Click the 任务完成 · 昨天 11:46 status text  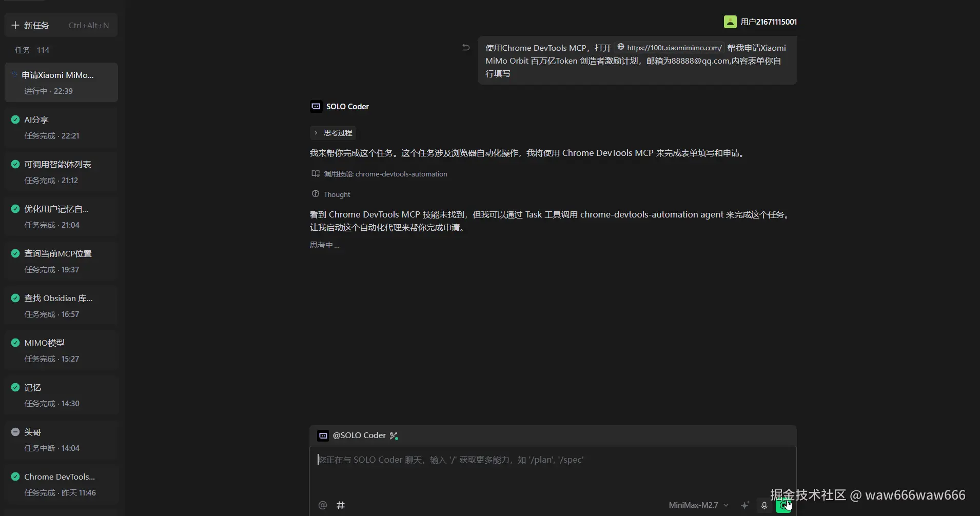[x=60, y=492]
